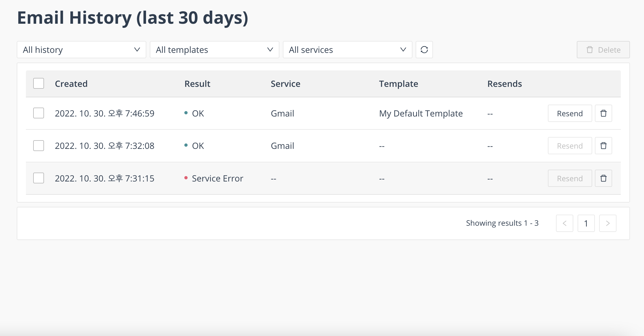The image size is (644, 336).
Task: Delete the 7:46:59 email entry via trash icon
Action: [x=603, y=113]
